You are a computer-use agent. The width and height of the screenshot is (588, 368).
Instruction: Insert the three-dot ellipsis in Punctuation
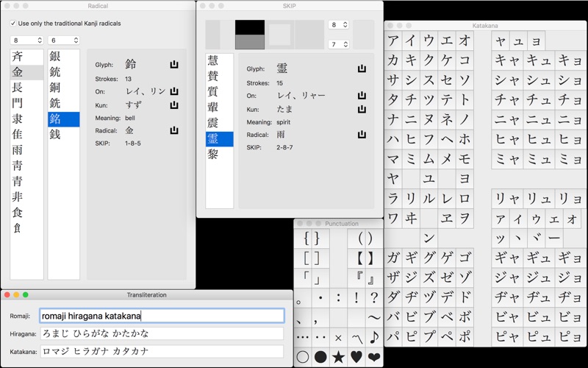(303, 337)
